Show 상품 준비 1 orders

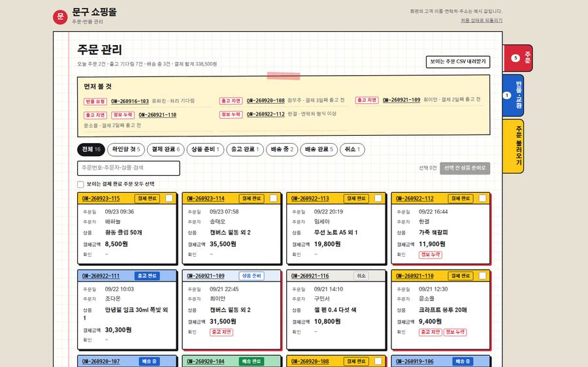[x=205, y=149]
